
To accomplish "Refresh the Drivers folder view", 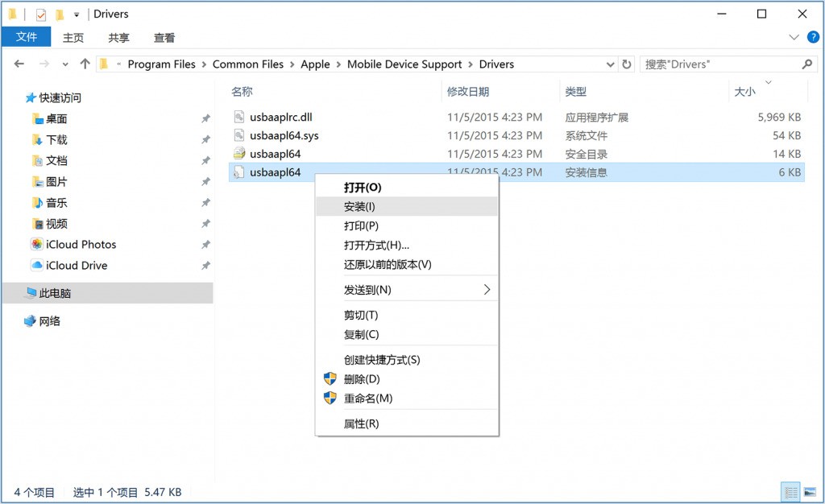I will tap(627, 64).
